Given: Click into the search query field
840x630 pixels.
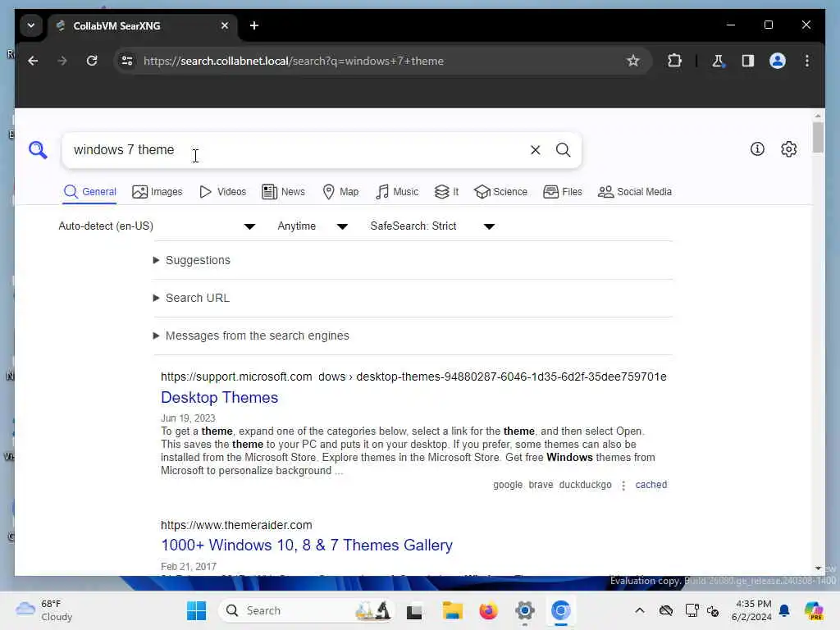Looking at the screenshot, I should 294,150.
